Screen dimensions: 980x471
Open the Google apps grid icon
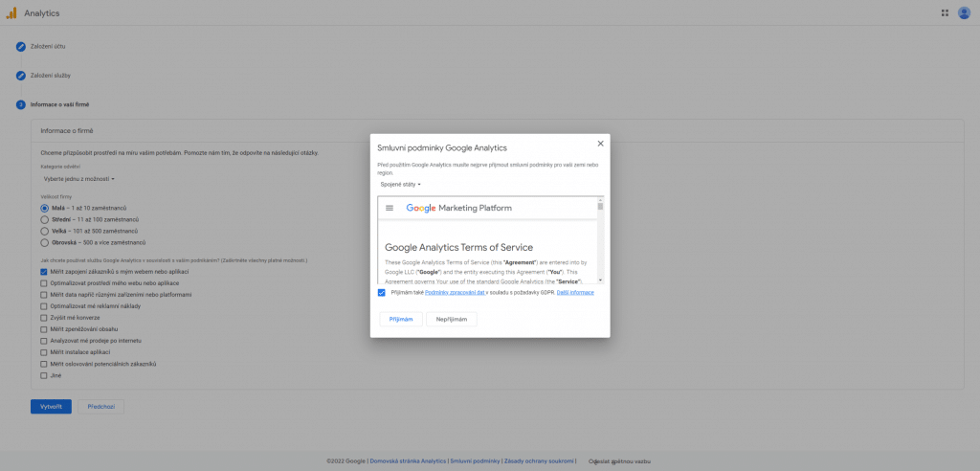(x=945, y=12)
